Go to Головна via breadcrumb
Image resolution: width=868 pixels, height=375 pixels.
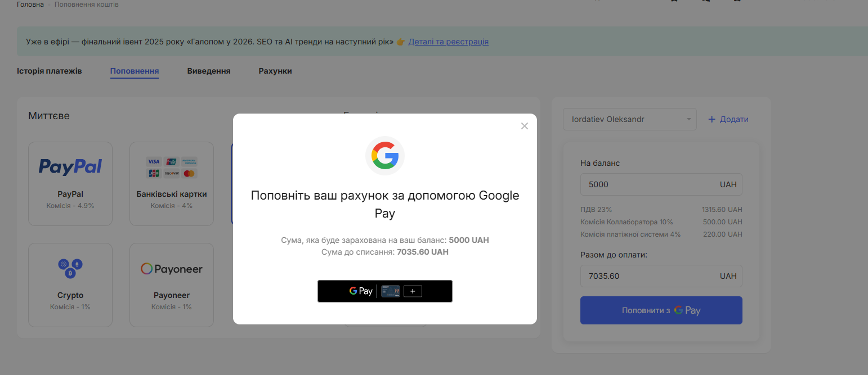pyautogui.click(x=30, y=4)
